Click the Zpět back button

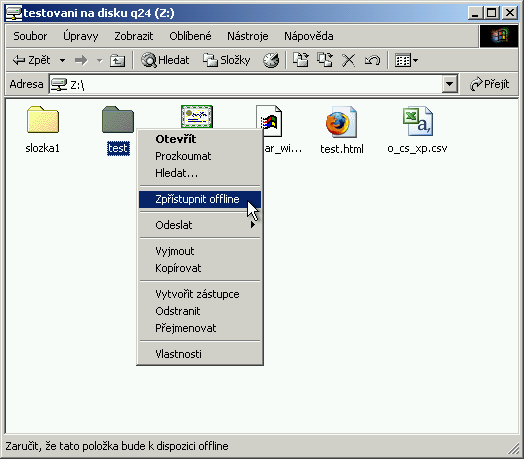[31, 61]
